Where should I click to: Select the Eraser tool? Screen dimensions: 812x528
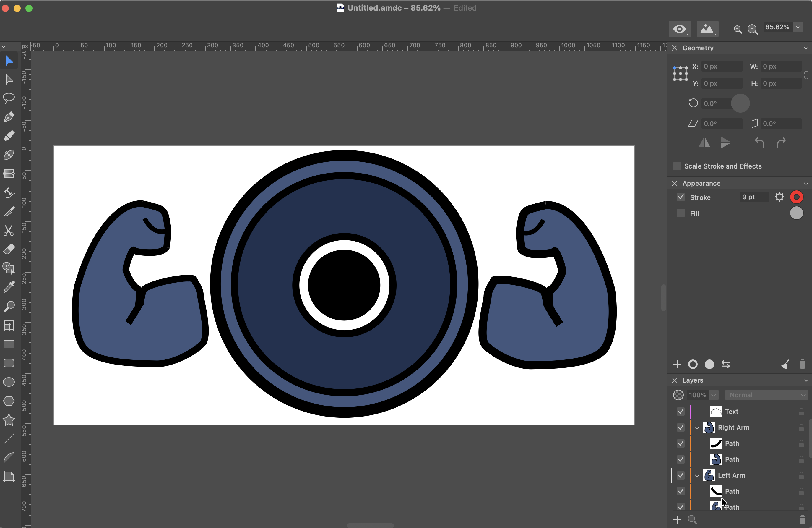coord(9,249)
